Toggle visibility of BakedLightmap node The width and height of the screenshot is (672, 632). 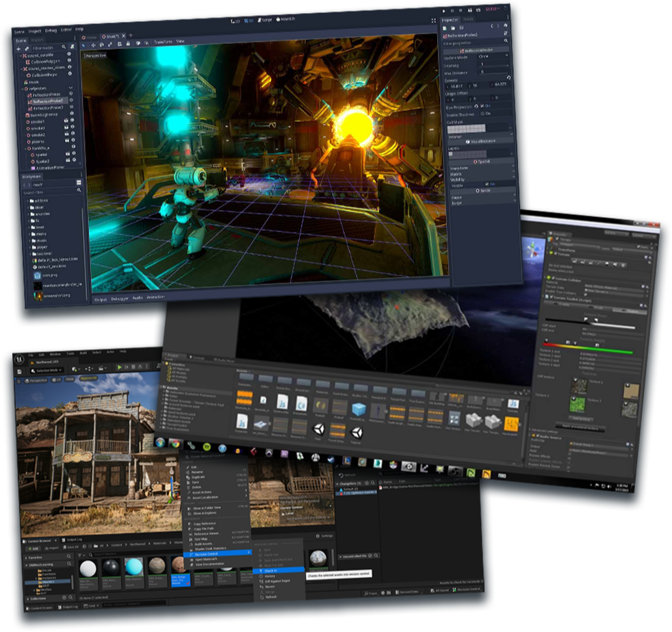[72, 114]
